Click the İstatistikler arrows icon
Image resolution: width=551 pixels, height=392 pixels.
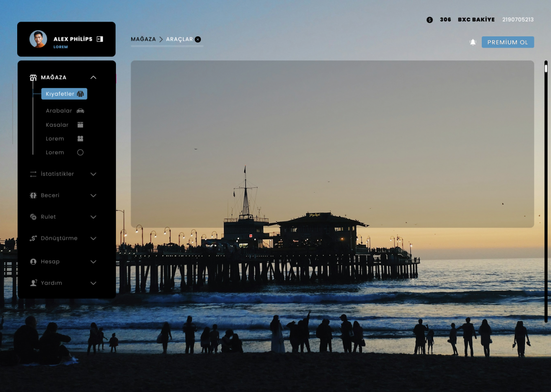pyautogui.click(x=33, y=174)
